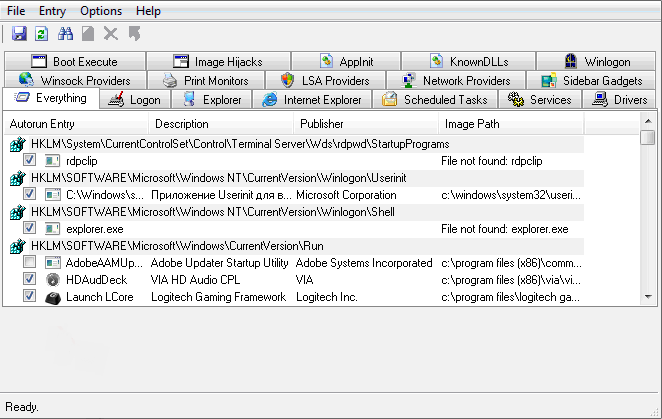Click the Jump to entry toolbar icon
662x419 pixels.
point(134,34)
